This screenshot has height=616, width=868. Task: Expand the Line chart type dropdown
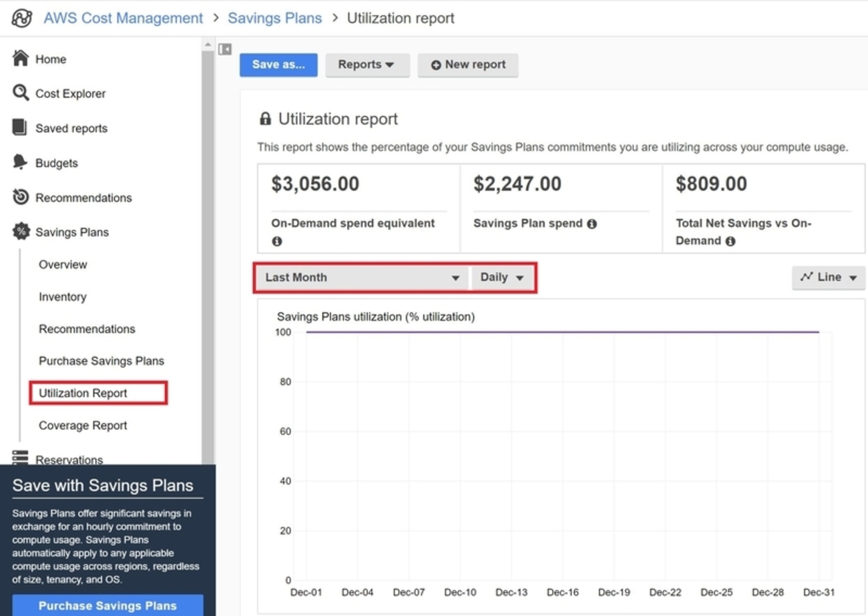828,278
